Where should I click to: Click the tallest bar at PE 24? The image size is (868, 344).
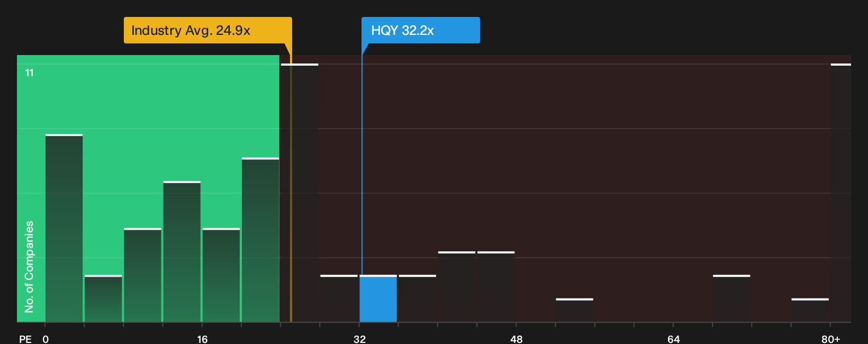coord(300,193)
